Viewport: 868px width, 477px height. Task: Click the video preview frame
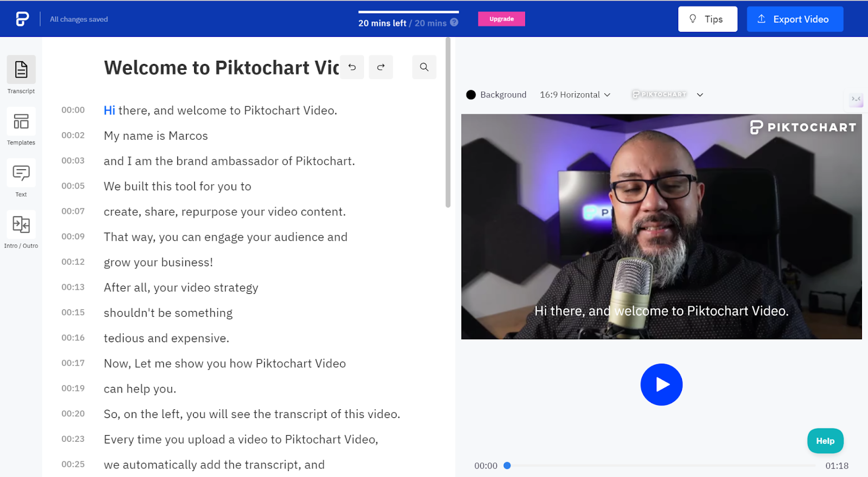pyautogui.click(x=661, y=227)
